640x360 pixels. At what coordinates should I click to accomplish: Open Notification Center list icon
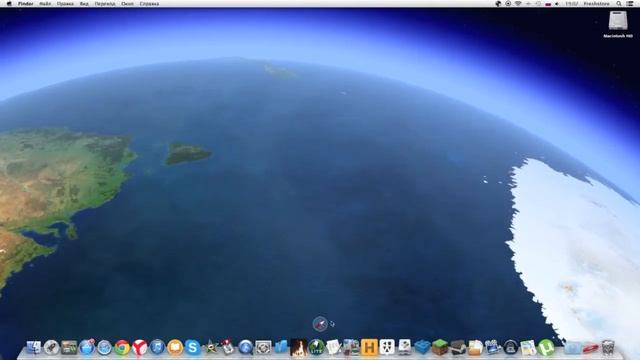(630, 4)
